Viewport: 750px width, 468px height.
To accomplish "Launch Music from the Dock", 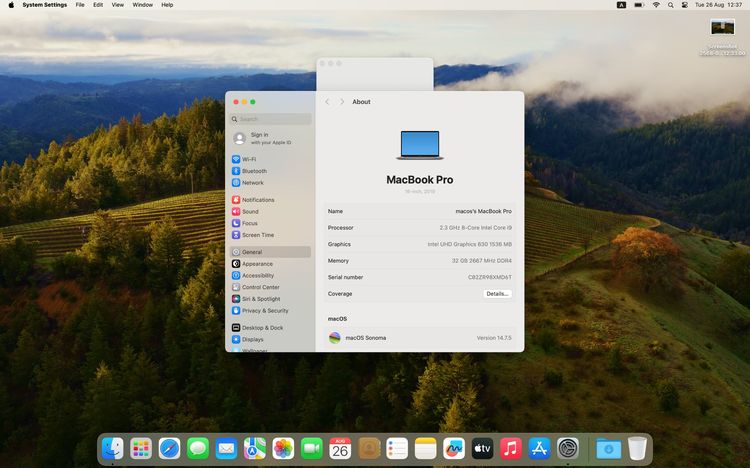I will coord(511,449).
